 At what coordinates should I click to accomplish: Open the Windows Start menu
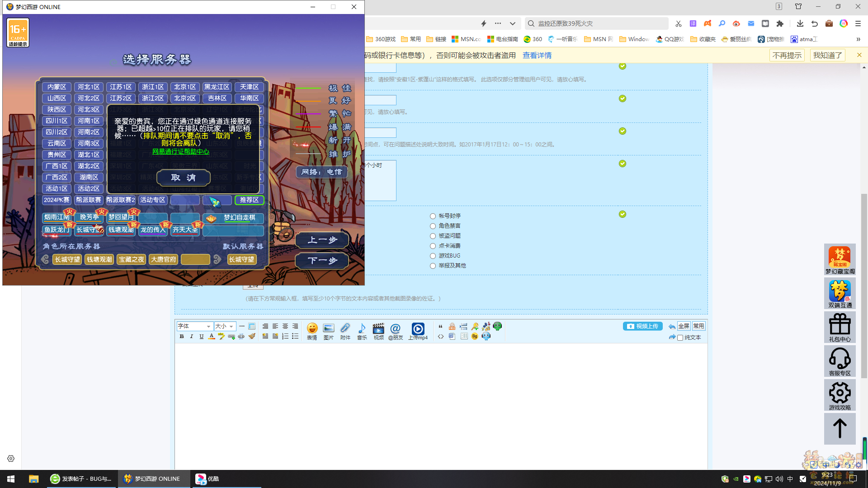pyautogui.click(x=11, y=479)
